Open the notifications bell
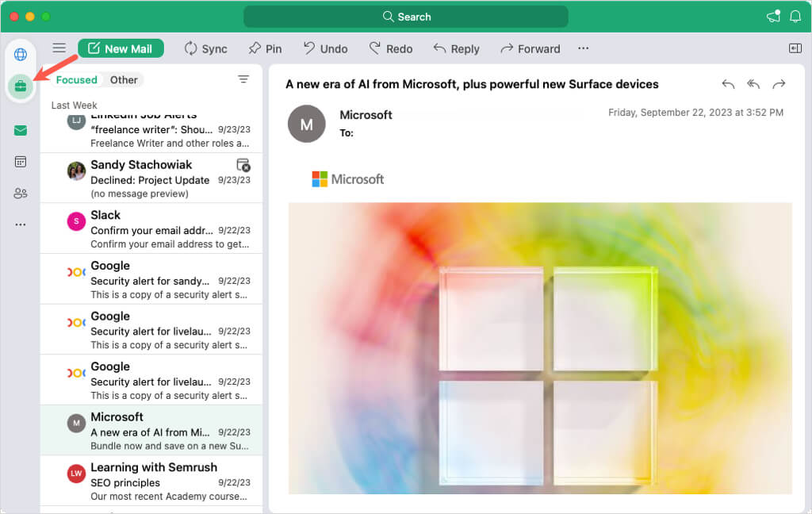 795,17
